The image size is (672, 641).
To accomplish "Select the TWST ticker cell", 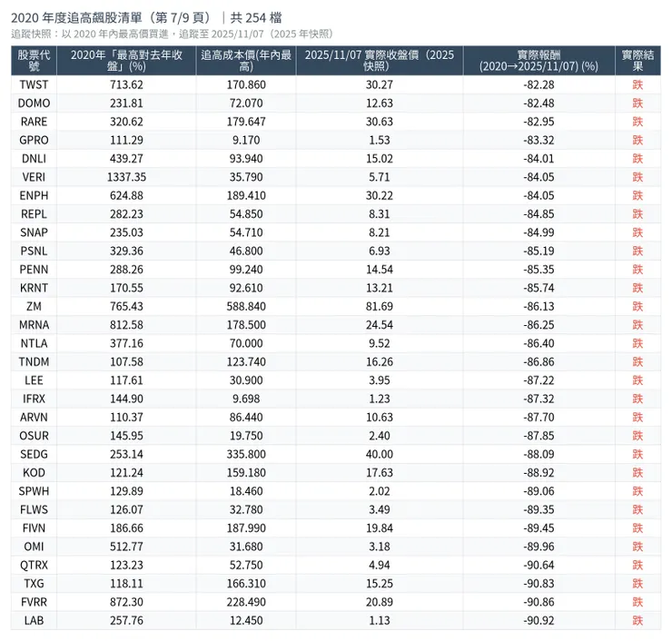I will point(34,84).
